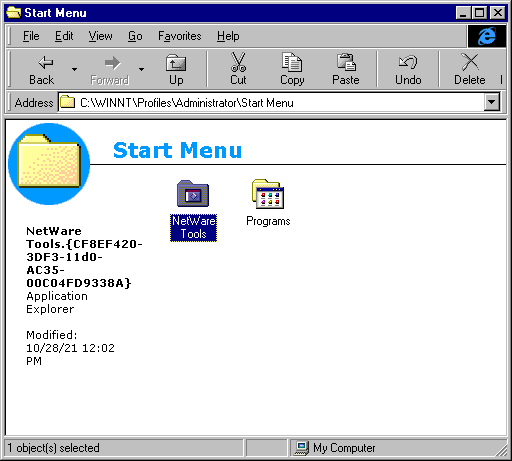Open the Favorites menu
This screenshot has height=461, width=512.
[x=180, y=36]
